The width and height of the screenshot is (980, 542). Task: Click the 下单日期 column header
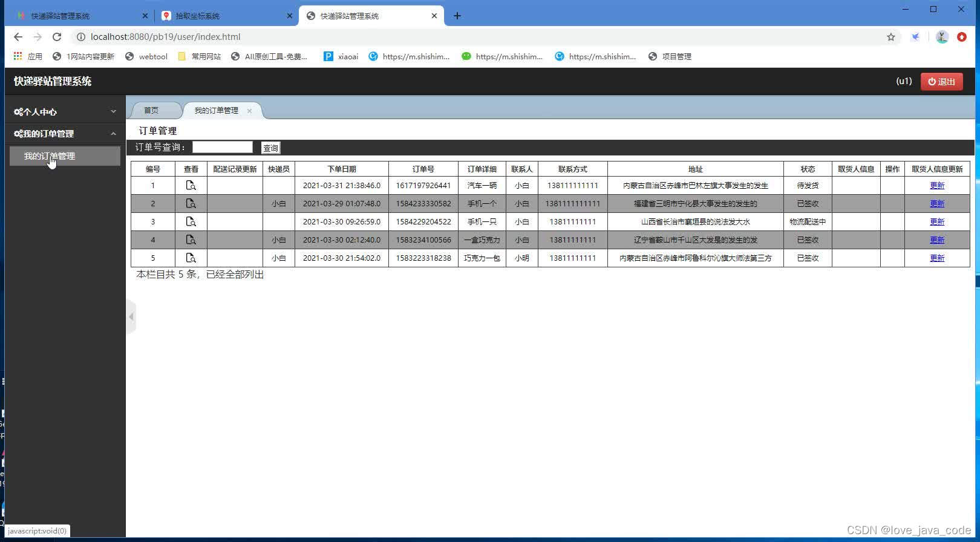342,169
